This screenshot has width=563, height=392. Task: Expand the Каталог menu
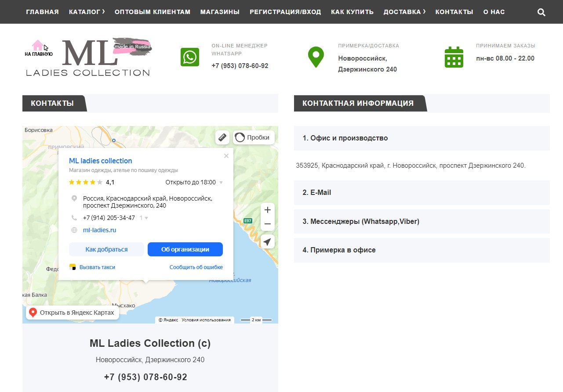point(87,12)
